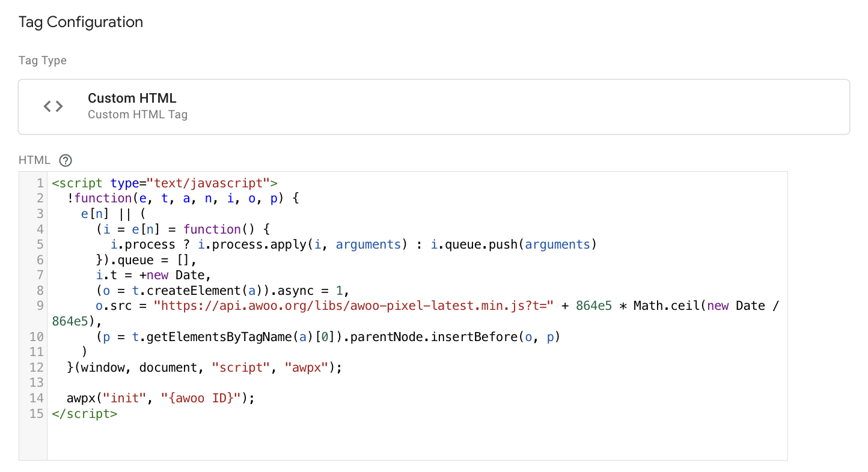Click the 'HTML' field label
Image resolution: width=868 pixels, height=472 pixels.
pos(35,160)
